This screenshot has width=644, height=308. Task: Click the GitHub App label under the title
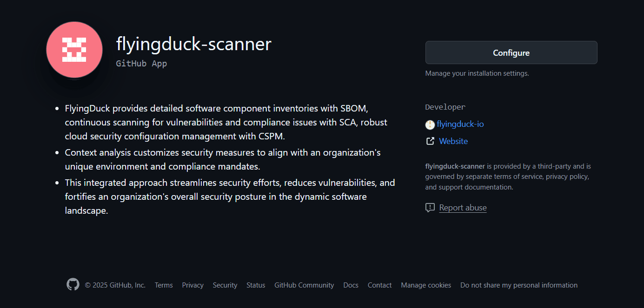[x=141, y=64]
